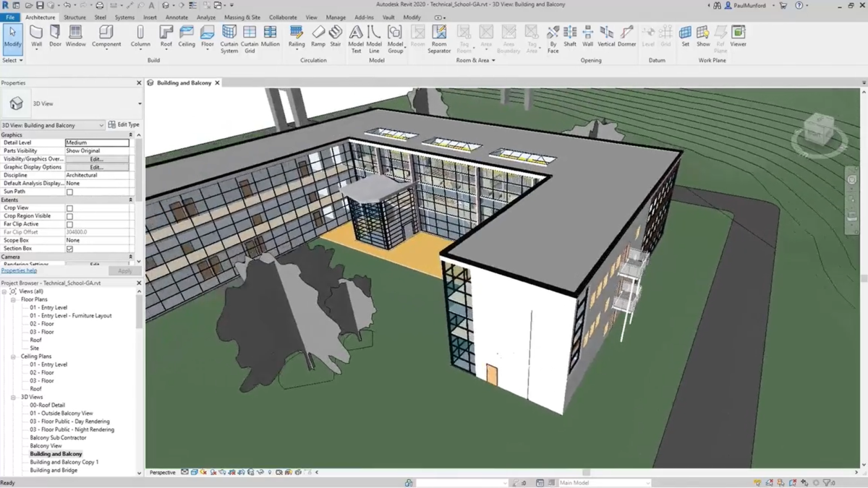Toggle the Crop View checkbox
This screenshot has width=868, height=488.
(x=69, y=208)
